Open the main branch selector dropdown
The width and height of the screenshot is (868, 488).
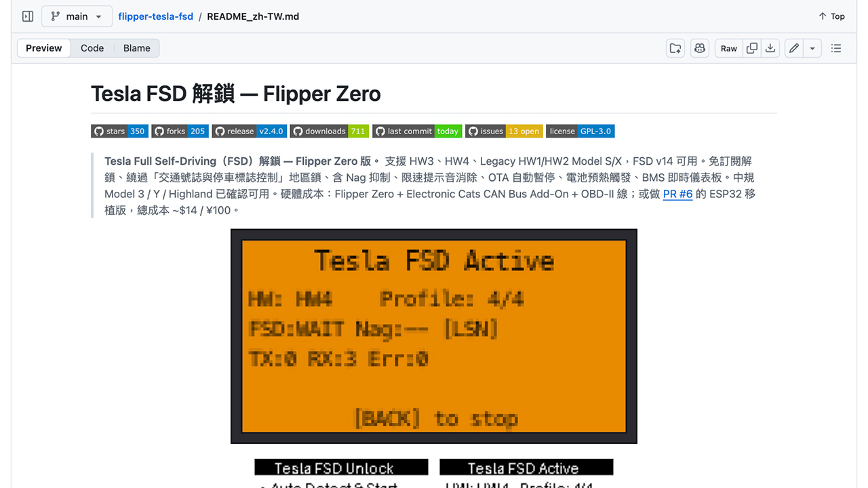pyautogui.click(x=77, y=16)
